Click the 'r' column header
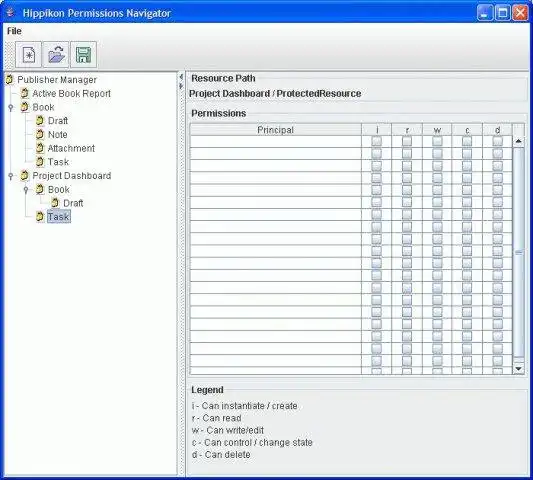 pyautogui.click(x=407, y=130)
